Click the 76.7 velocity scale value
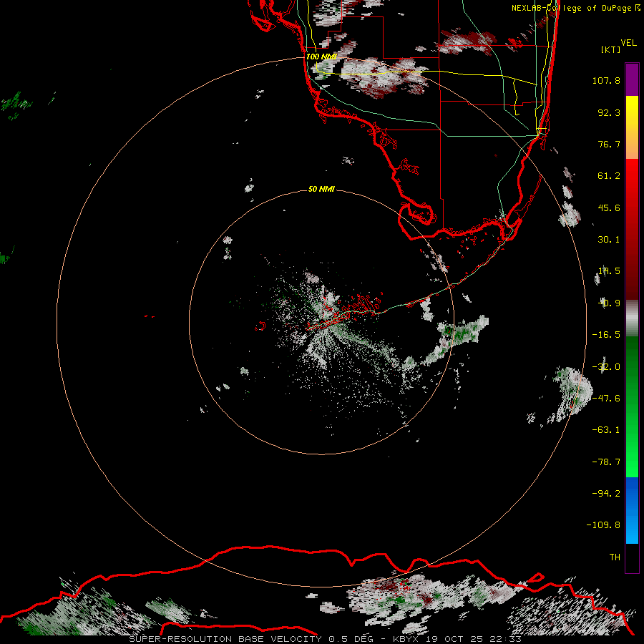 609,144
